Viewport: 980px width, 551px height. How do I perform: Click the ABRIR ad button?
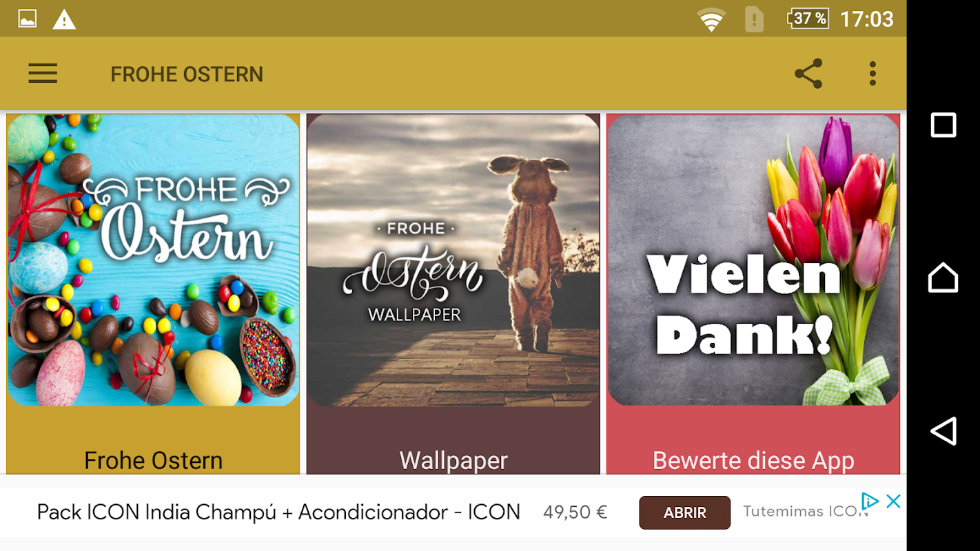pyautogui.click(x=684, y=512)
